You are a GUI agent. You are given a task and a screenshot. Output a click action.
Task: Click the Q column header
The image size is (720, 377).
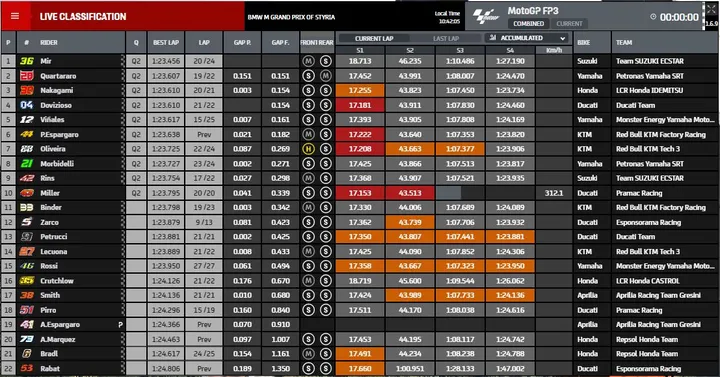tap(136, 42)
